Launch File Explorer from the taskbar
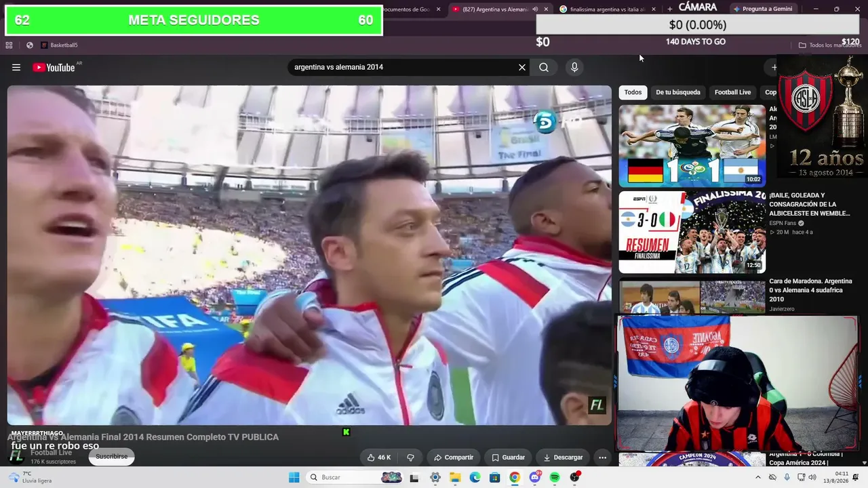 tap(455, 477)
